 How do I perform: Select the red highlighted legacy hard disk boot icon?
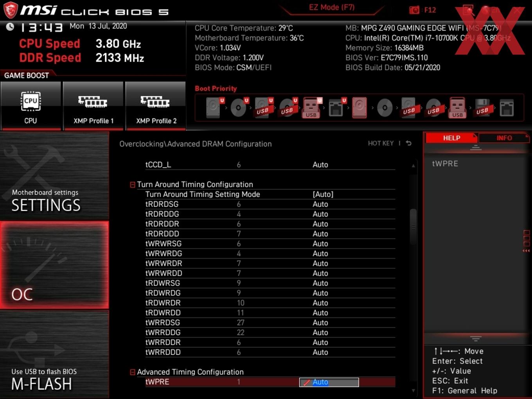click(x=359, y=108)
